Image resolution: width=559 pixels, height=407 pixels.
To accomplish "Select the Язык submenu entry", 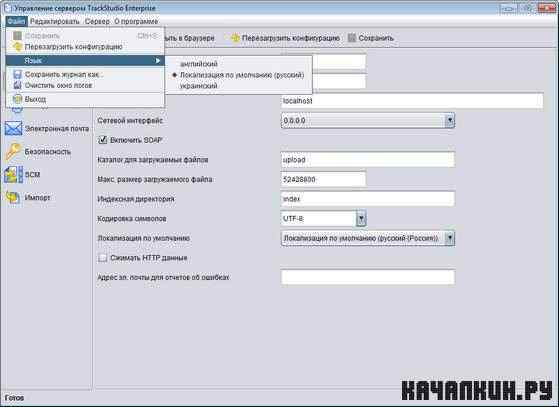I will 85,61.
